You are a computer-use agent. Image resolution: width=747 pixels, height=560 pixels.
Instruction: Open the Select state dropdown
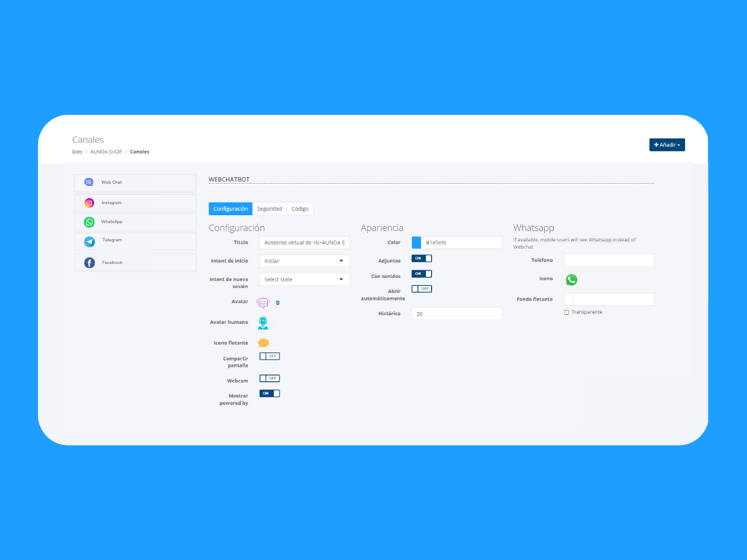click(304, 279)
